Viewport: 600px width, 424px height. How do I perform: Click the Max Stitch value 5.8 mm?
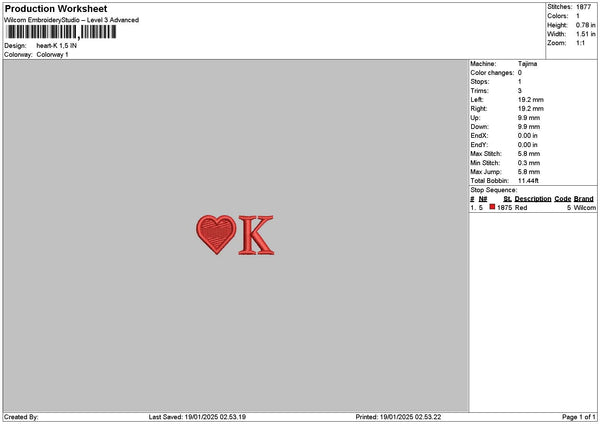point(529,154)
